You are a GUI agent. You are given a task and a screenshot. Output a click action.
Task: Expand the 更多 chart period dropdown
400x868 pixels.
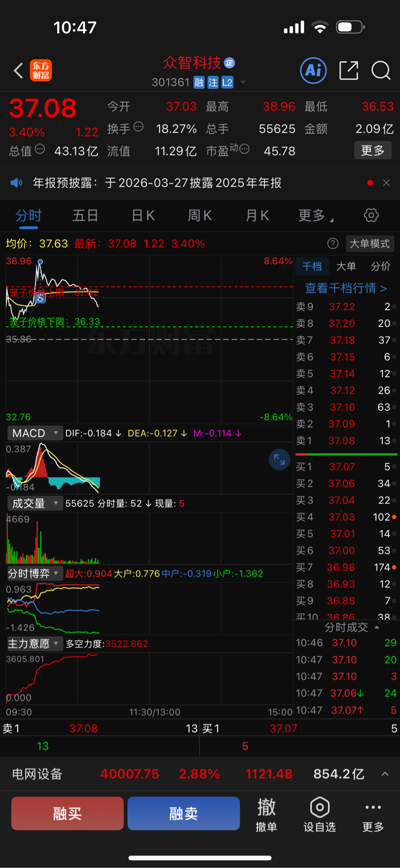click(x=316, y=215)
